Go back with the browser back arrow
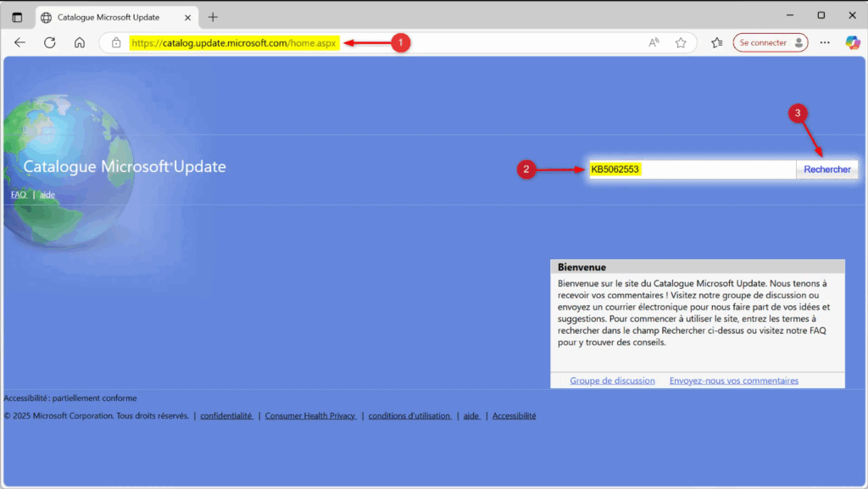868x489 pixels. (20, 42)
